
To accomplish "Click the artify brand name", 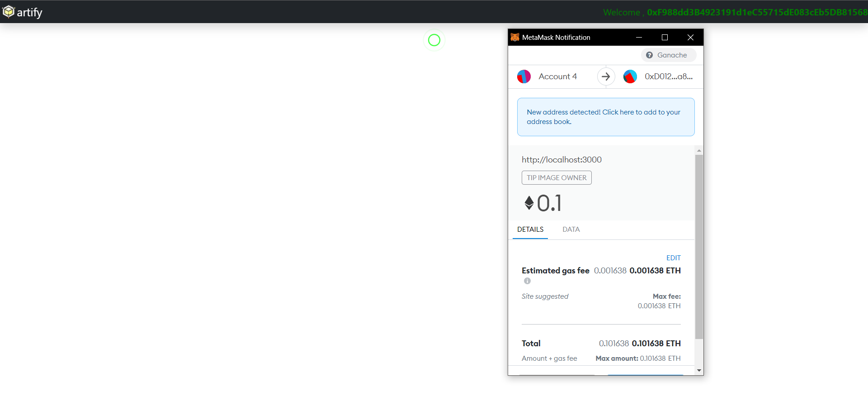I will 29,12.
